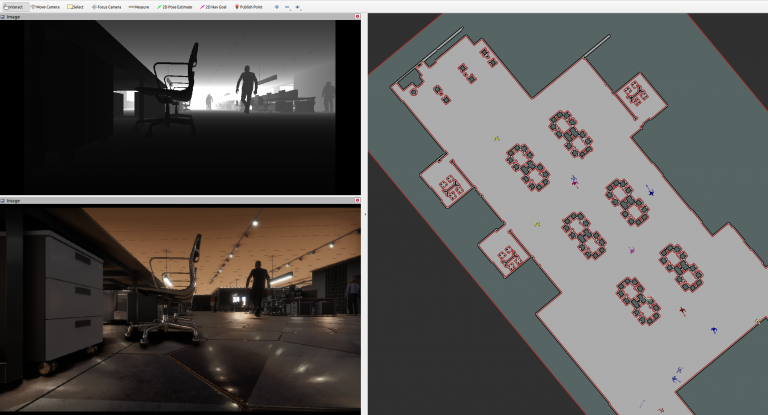Screen dimensions: 768x415
Task: Select the 2D Nav Goal tool
Action: (213, 7)
